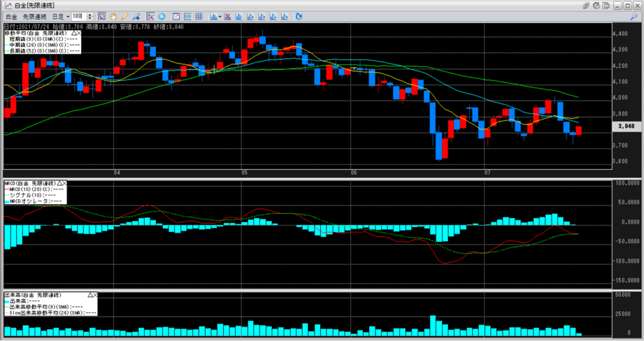
Task: Click the 4,400 price axis label
Action: pyautogui.click(x=620, y=34)
